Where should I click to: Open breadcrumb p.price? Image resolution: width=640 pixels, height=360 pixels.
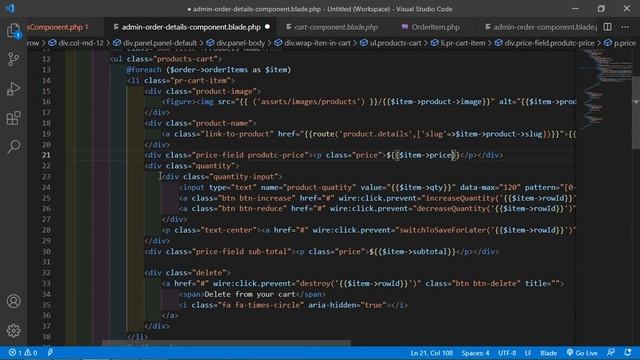pyautogui.click(x=624, y=43)
